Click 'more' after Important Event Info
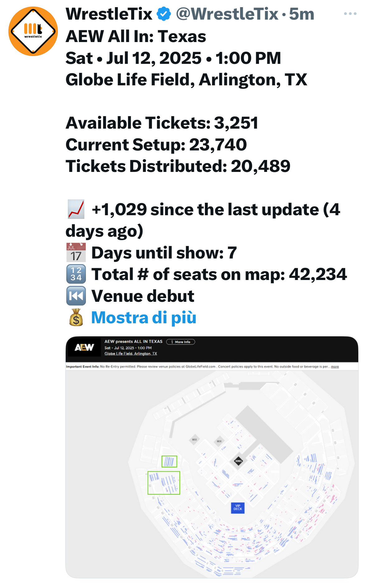The height and width of the screenshot is (588, 367). (x=335, y=367)
